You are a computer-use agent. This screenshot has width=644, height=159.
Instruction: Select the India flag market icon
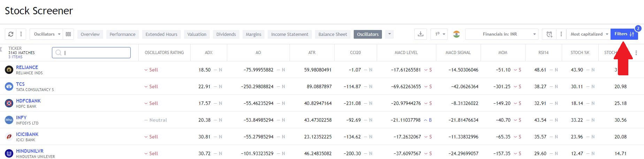coord(457,34)
